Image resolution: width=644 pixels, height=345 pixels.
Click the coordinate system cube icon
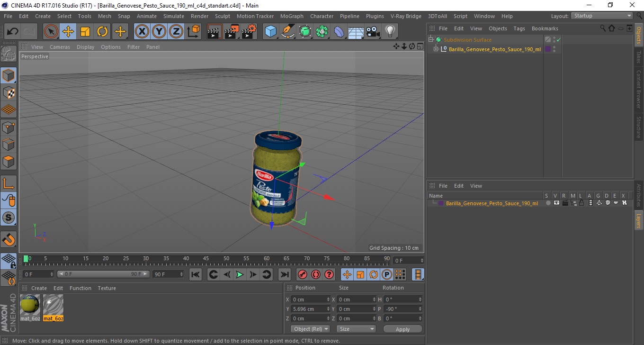click(x=193, y=32)
